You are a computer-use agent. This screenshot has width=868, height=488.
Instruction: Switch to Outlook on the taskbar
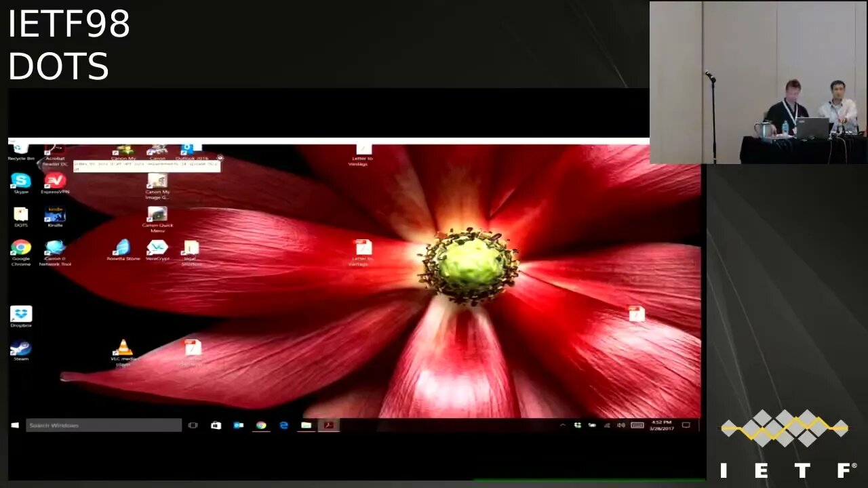(x=238, y=425)
